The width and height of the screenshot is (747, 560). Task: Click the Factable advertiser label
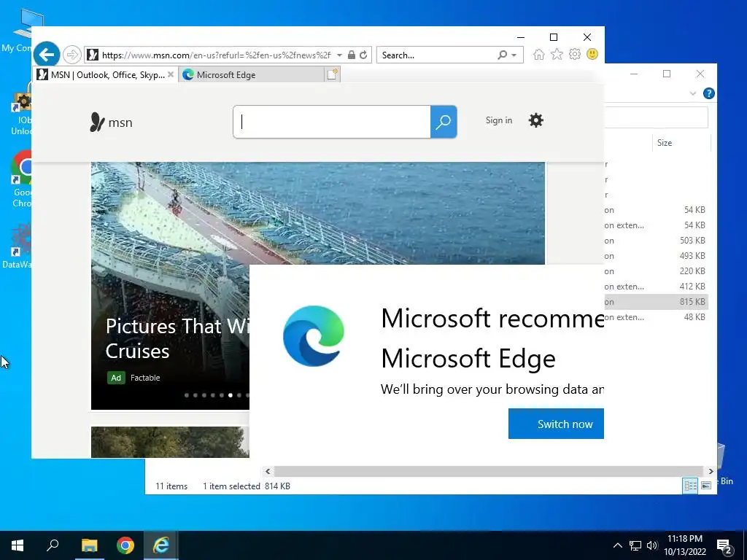(145, 378)
